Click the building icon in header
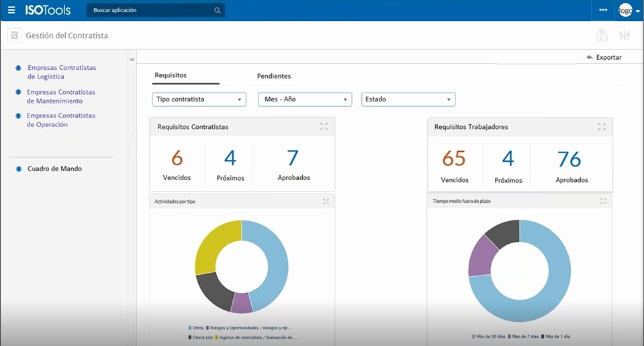This screenshot has height=346, width=644. (602, 36)
